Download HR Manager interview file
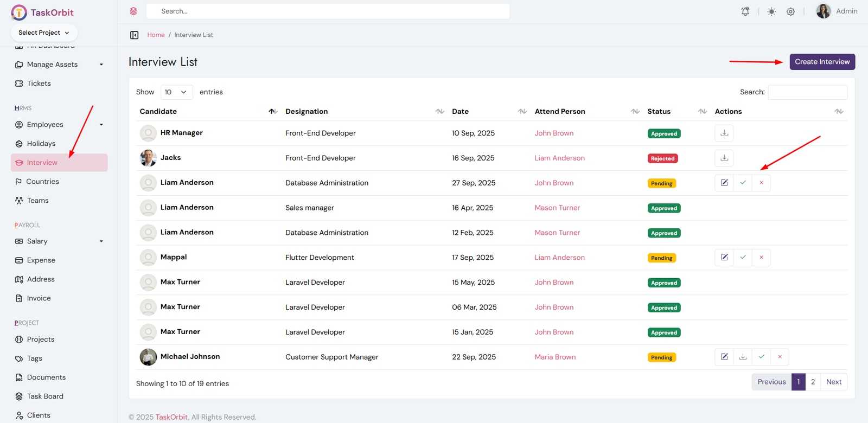The height and width of the screenshot is (423, 868). pos(724,133)
